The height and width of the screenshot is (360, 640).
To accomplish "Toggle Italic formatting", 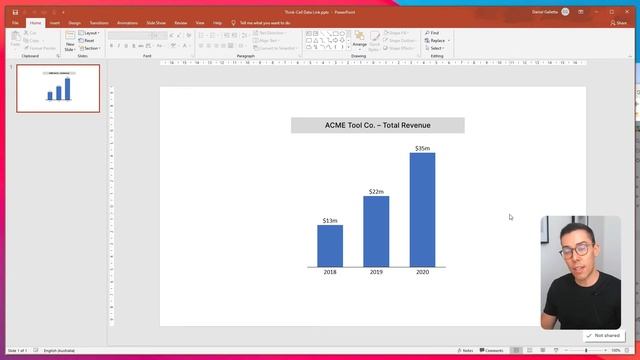I will coord(119,46).
